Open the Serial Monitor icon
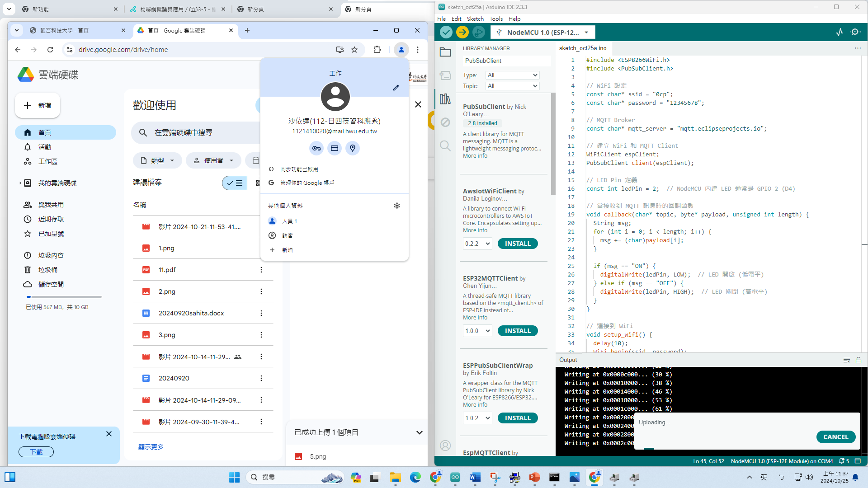868x488 pixels. [855, 32]
